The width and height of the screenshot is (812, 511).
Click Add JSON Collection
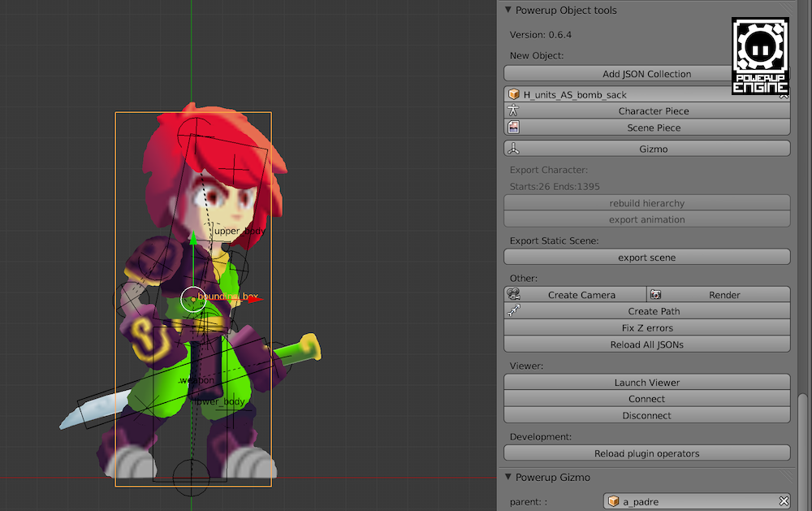[x=647, y=74]
